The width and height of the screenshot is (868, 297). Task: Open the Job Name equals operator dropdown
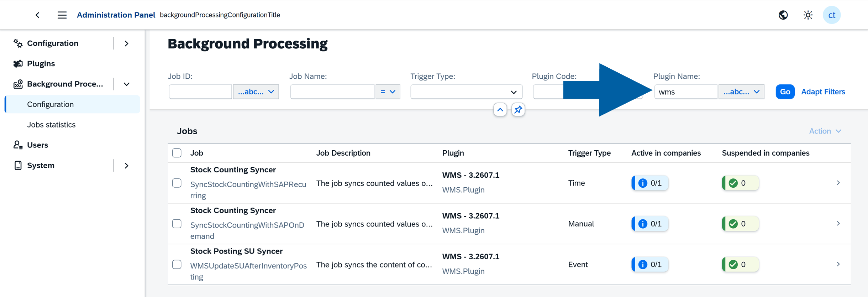[x=388, y=92]
